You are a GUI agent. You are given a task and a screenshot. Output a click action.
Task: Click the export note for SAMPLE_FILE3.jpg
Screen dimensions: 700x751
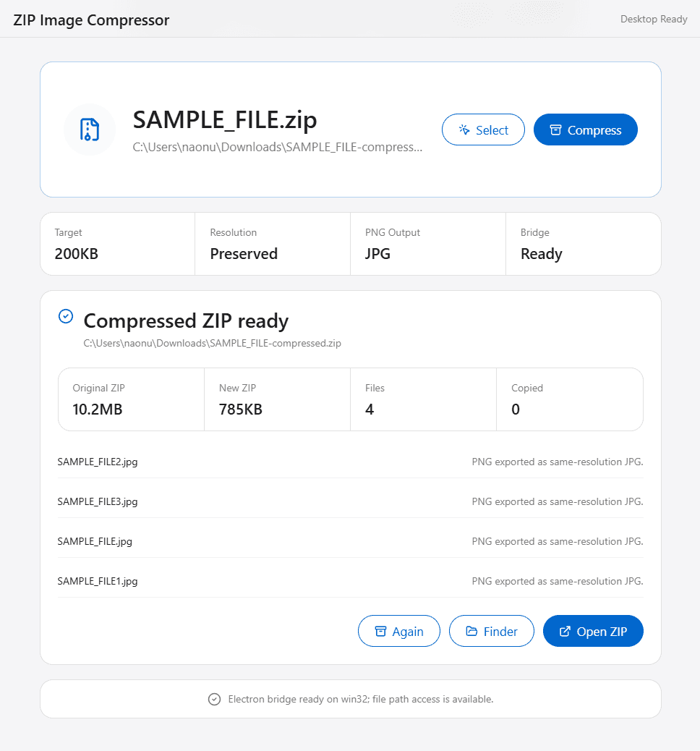558,501
